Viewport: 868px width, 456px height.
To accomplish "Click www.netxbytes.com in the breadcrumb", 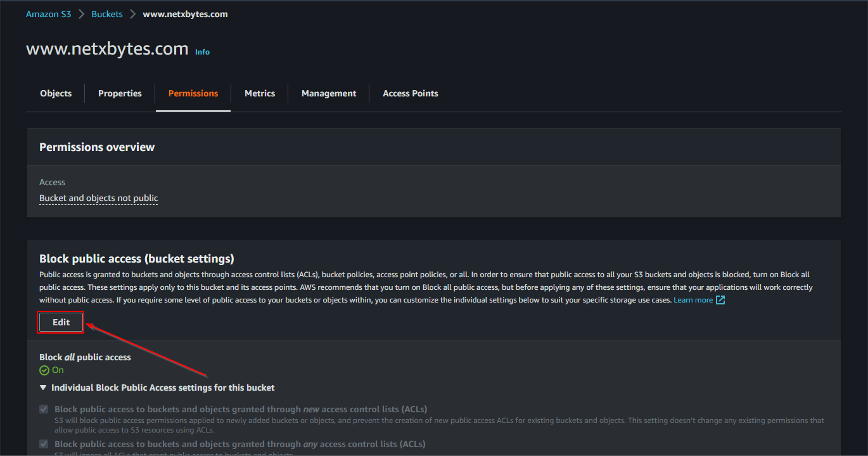I will [185, 14].
